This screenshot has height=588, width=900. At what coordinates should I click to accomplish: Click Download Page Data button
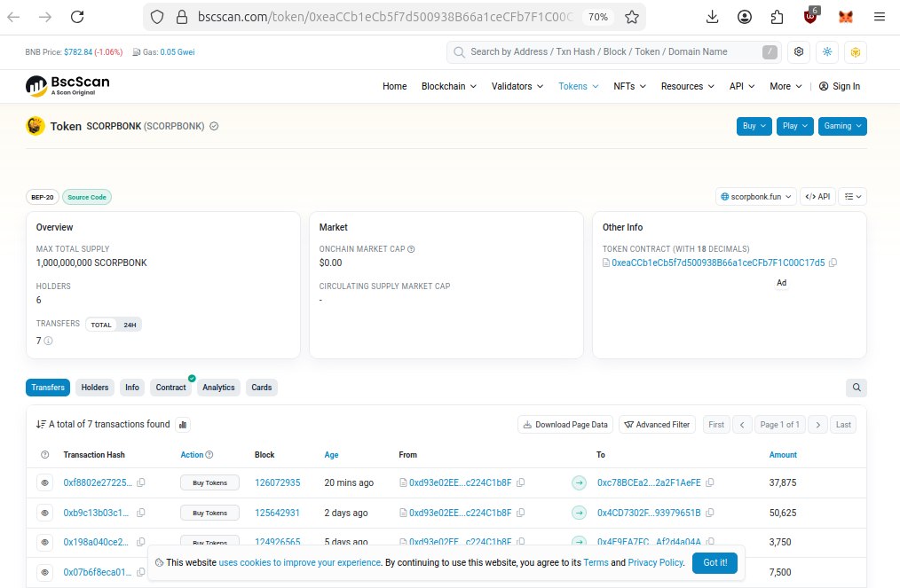pos(565,425)
